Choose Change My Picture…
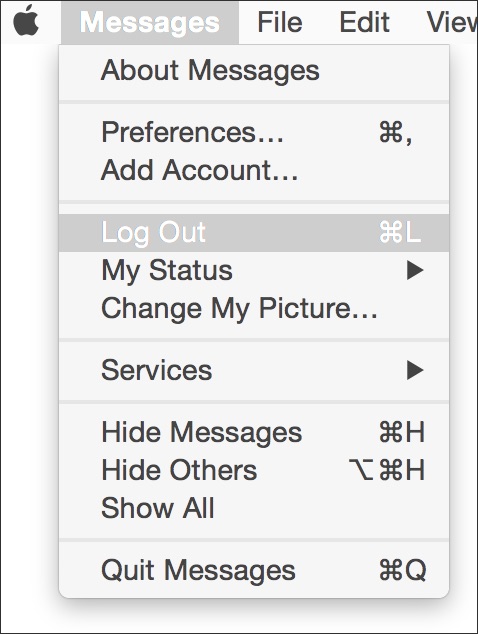 [x=254, y=308]
